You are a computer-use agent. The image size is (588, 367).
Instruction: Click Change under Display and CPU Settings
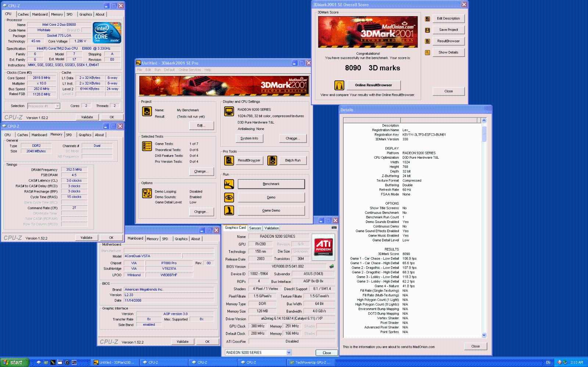click(x=293, y=138)
